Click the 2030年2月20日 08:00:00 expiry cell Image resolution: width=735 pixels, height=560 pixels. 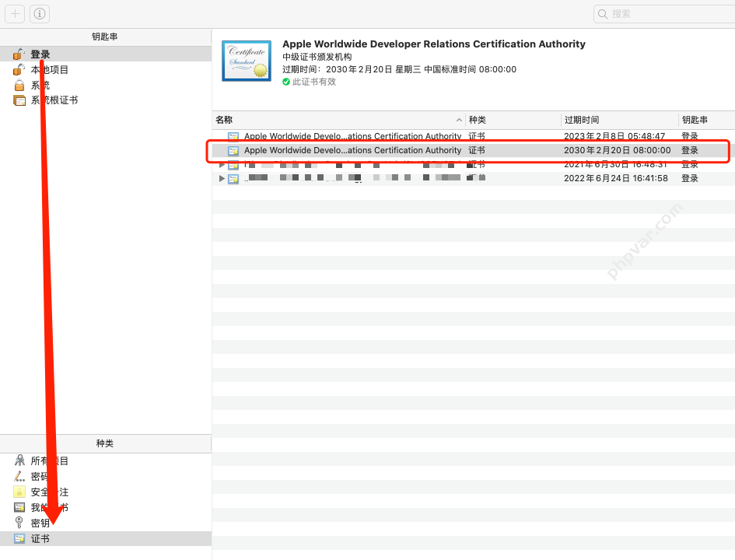[618, 150]
